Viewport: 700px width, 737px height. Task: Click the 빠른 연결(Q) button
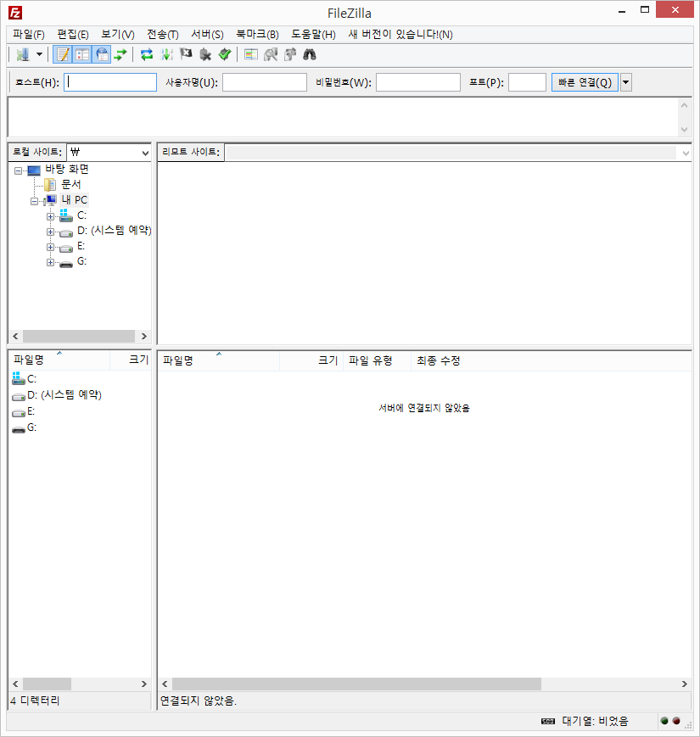click(585, 82)
